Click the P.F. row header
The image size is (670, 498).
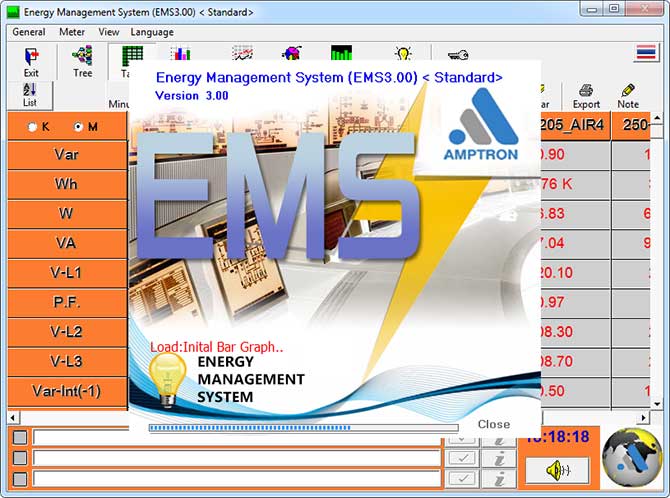[x=67, y=303]
